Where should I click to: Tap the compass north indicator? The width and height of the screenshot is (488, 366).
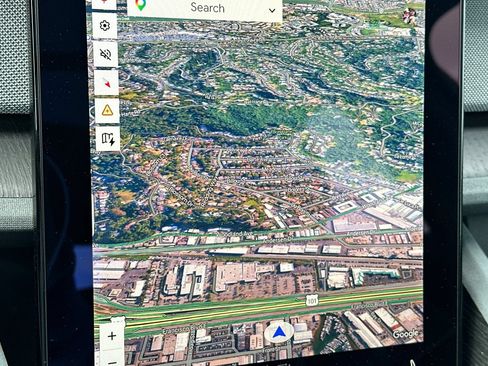[x=107, y=82]
